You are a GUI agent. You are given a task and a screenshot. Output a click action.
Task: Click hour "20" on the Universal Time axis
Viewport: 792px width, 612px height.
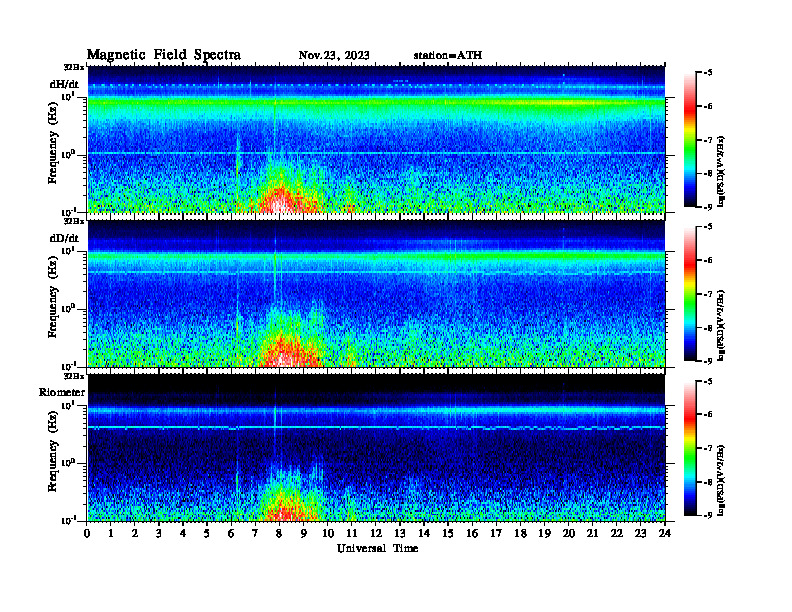(569, 533)
